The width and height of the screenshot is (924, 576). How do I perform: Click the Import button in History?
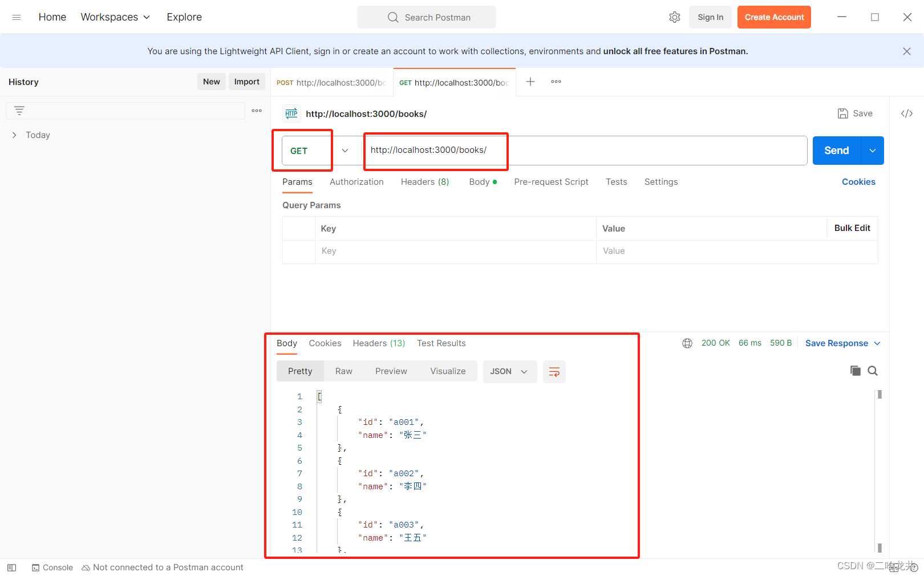[247, 82]
